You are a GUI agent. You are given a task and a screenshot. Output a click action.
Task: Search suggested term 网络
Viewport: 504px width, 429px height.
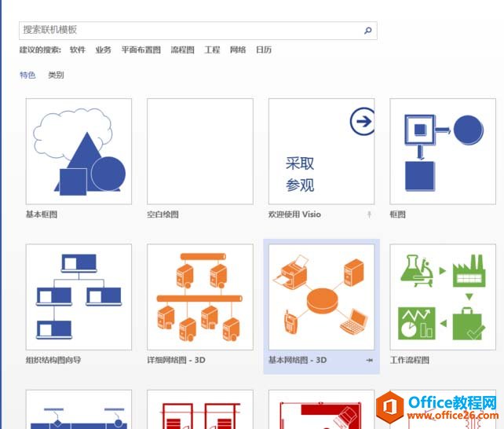point(238,49)
